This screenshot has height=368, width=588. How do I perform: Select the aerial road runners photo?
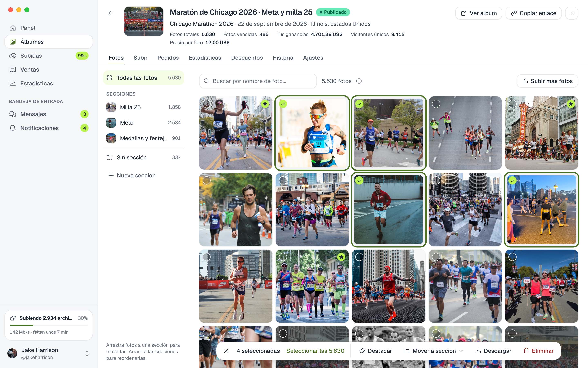(436, 104)
